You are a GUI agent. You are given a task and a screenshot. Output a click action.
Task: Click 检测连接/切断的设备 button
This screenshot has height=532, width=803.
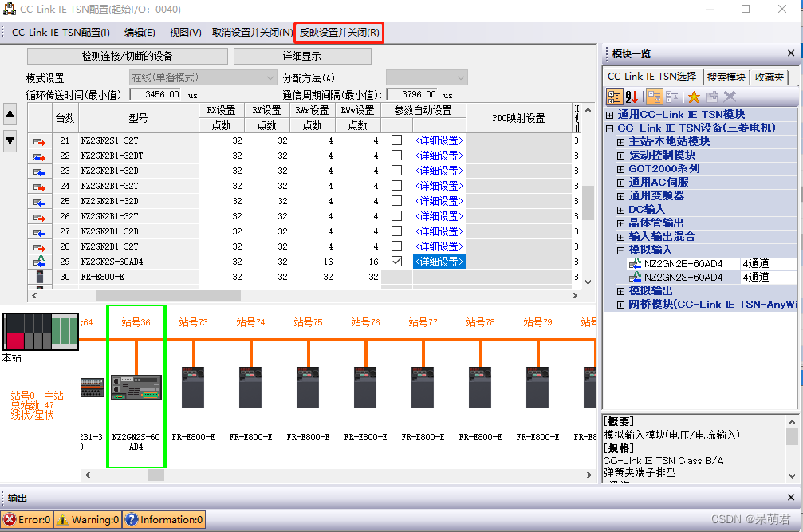[x=128, y=56]
